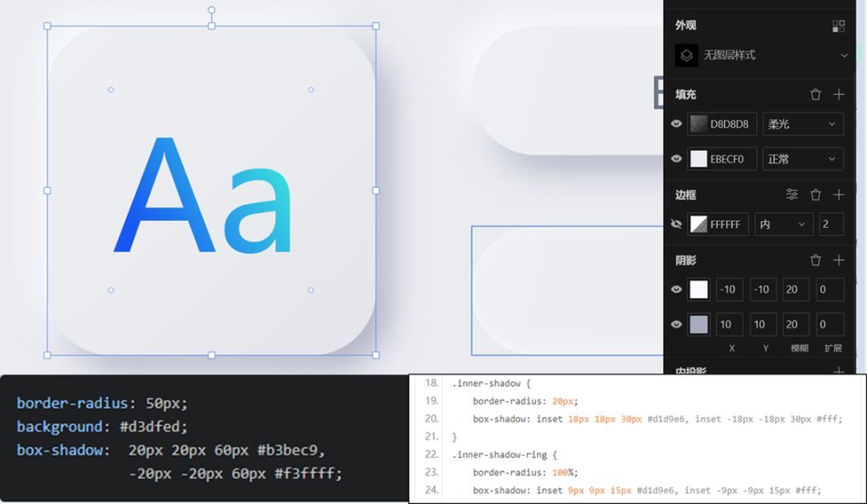Click the 边框 section heading

pyautogui.click(x=686, y=194)
